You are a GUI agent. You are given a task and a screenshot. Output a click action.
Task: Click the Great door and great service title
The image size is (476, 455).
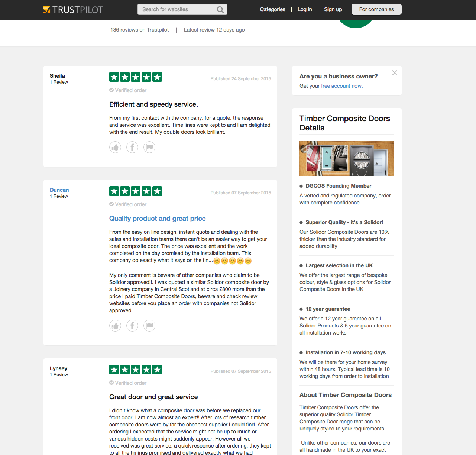153,397
